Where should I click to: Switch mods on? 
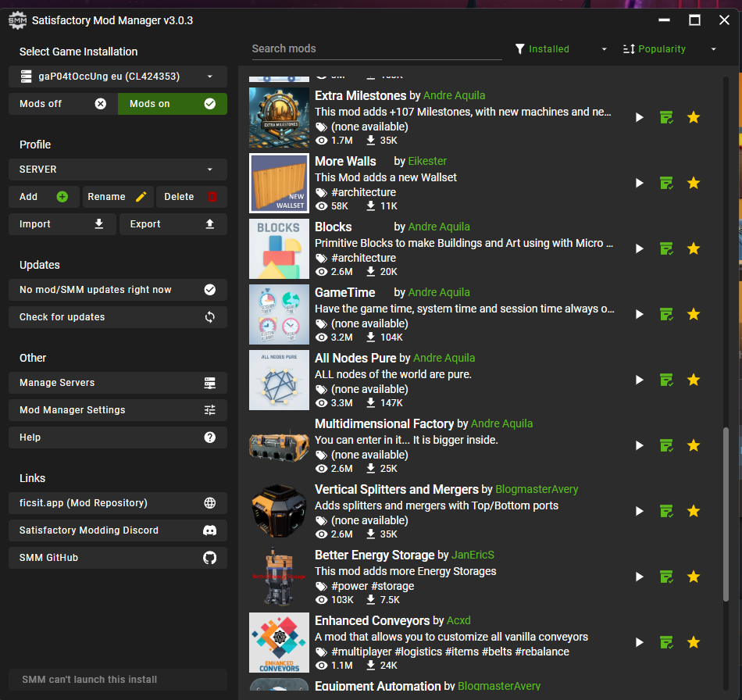point(173,104)
